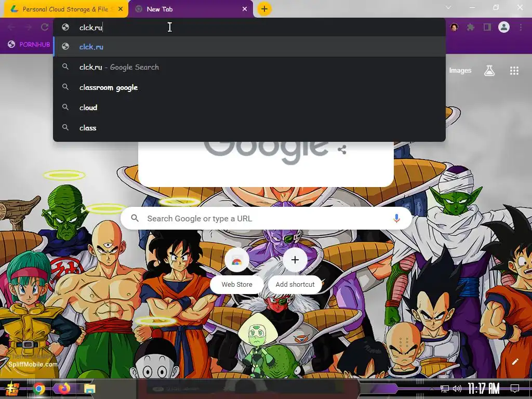Click the forward navigation arrow

click(28, 27)
